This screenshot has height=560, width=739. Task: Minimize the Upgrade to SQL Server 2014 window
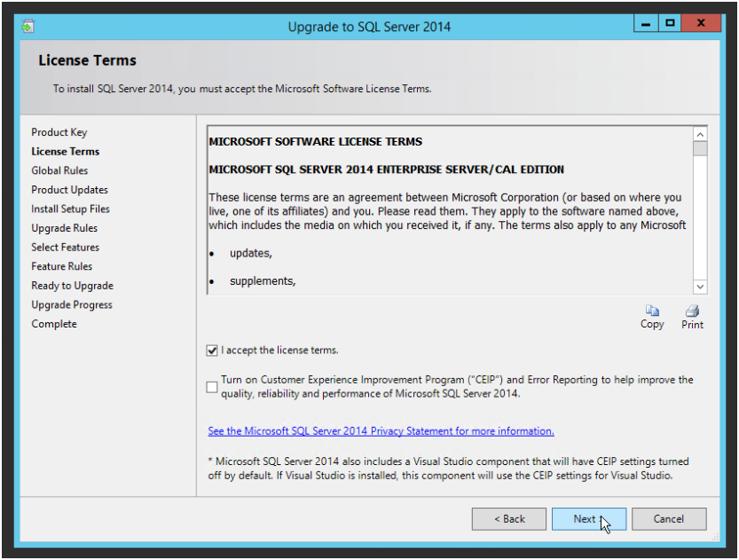pos(646,23)
